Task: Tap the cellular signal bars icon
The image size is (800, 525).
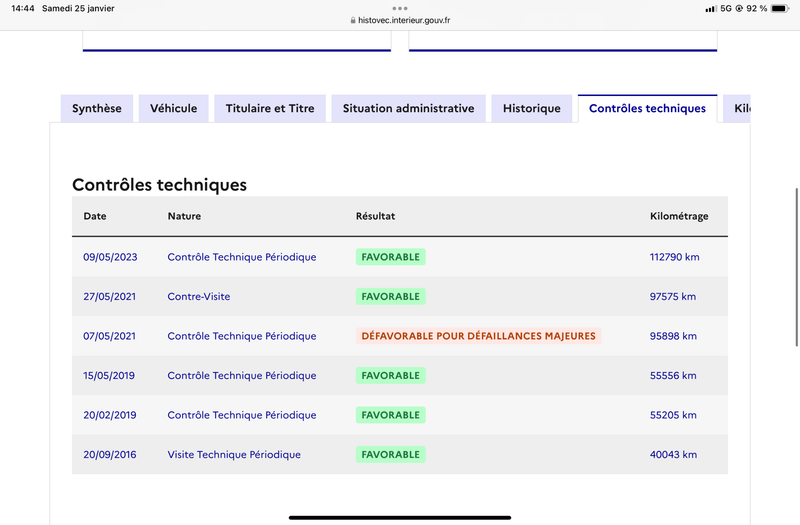Action: 711,9
